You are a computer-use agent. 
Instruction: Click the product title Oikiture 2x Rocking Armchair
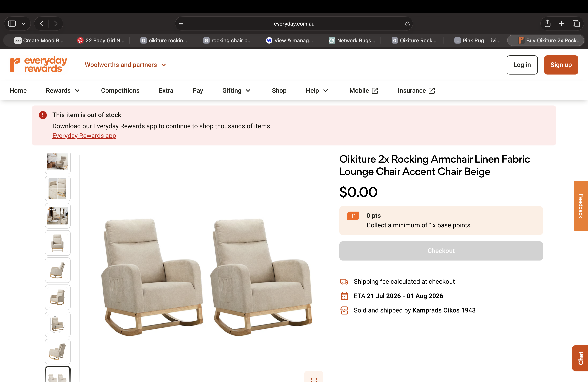tap(435, 165)
